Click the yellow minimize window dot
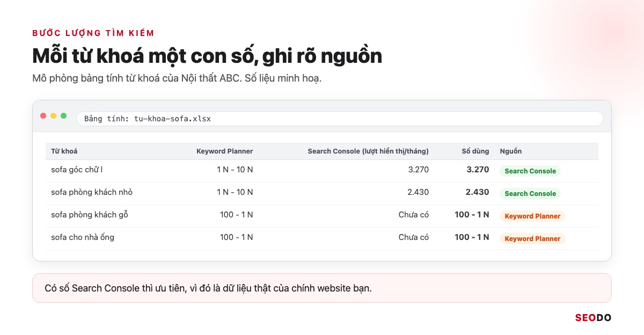This screenshot has height=335, width=644. pos(54,116)
